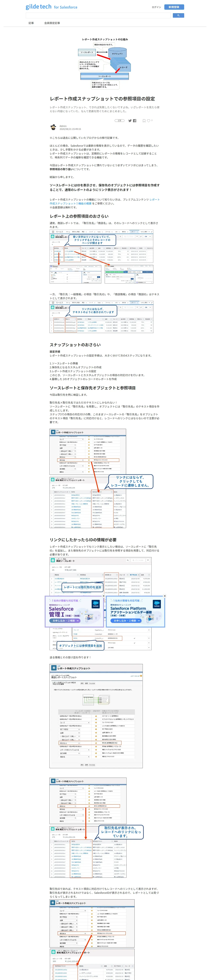The image size is (210, 980).
Task: Switch to the 会員限定記事 tab
Action: 52,23
